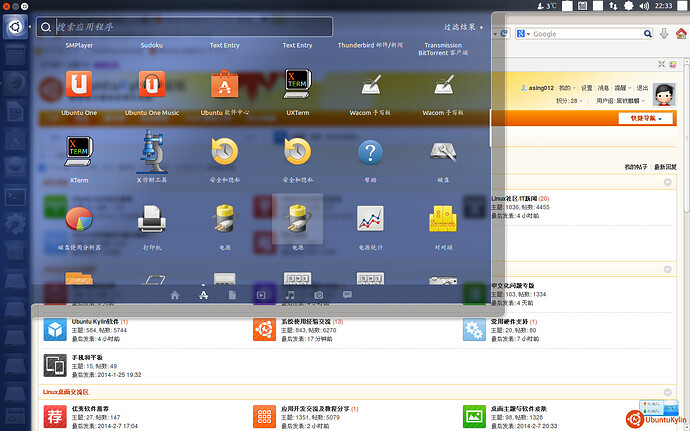The image size is (690, 431).
Task: Switch to the Home lens
Action: (175, 295)
